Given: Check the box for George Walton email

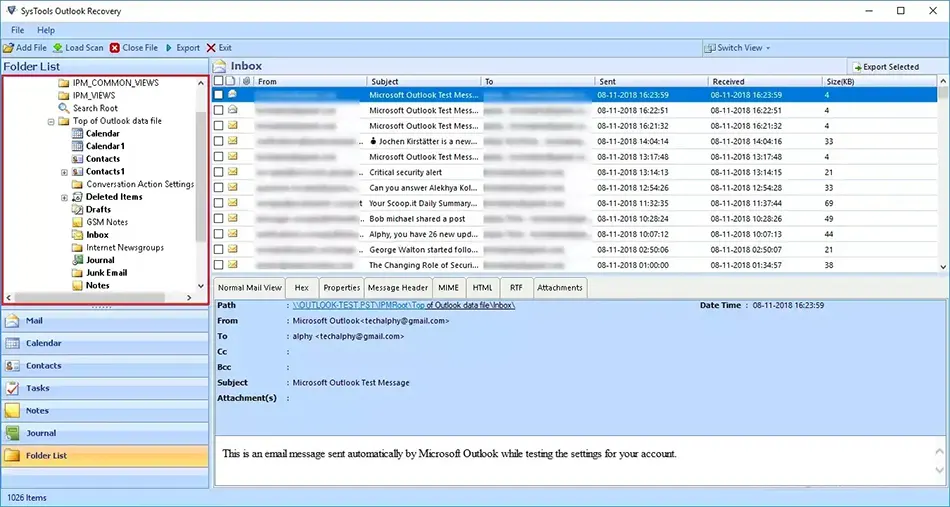Looking at the screenshot, I should (x=218, y=250).
